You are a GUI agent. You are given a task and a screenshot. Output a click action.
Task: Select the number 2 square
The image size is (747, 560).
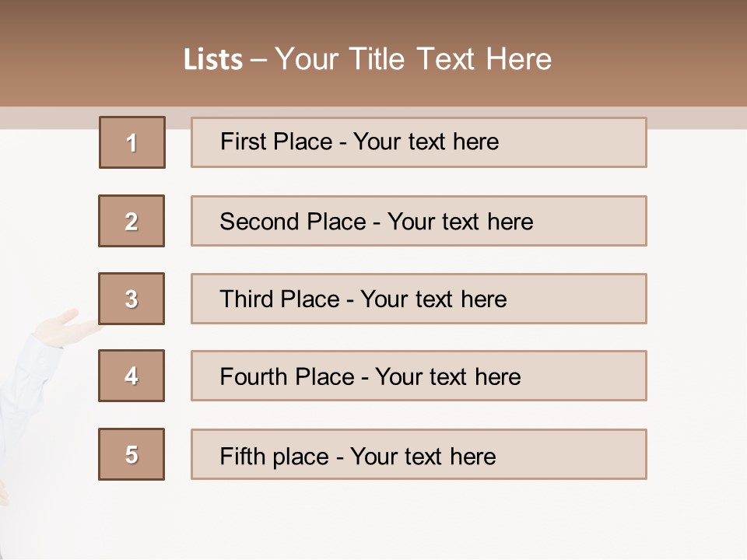[x=132, y=221]
